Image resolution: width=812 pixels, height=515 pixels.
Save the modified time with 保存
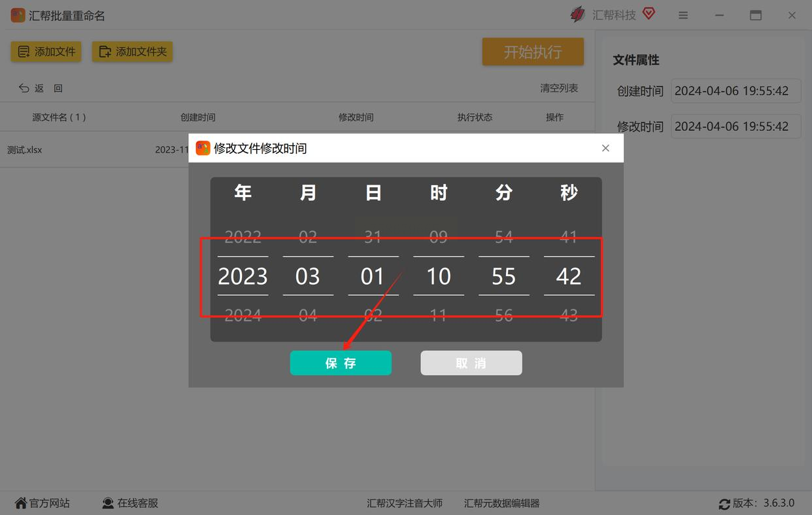341,363
